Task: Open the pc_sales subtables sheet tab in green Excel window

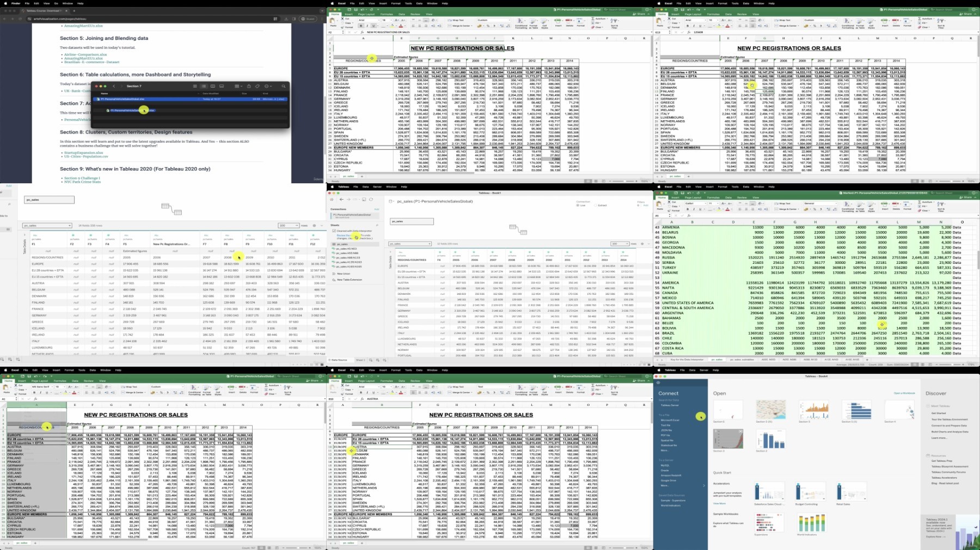Action: (742, 360)
